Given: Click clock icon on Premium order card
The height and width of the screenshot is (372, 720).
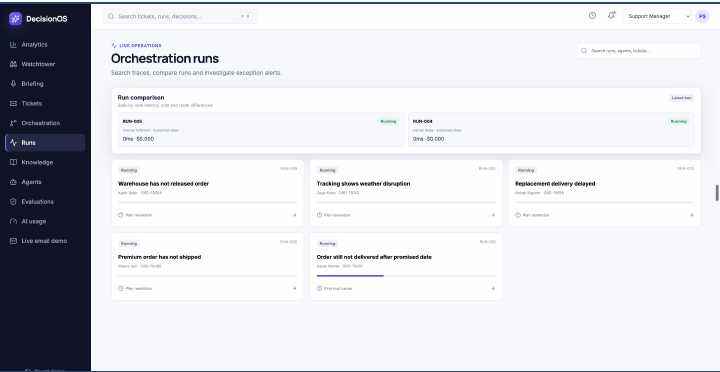Looking at the screenshot, I should click(121, 288).
